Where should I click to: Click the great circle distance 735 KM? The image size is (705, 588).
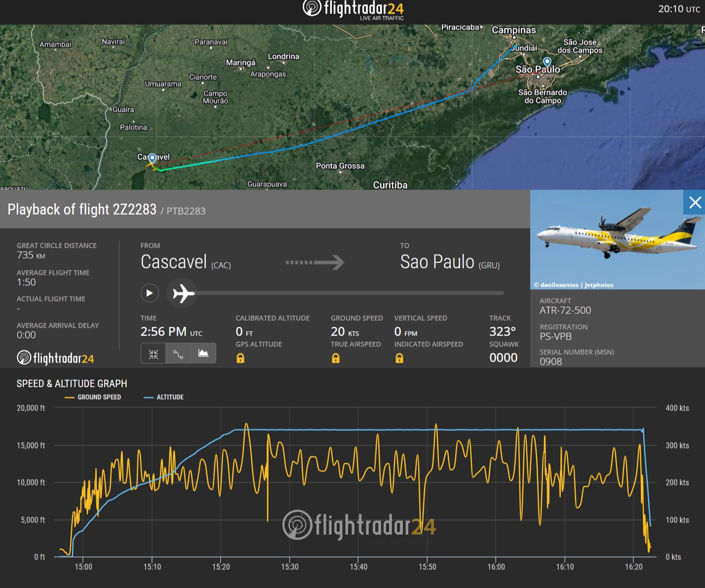click(x=31, y=255)
